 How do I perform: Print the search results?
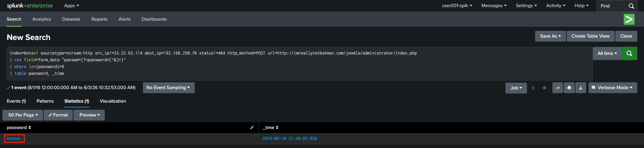[x=569, y=88]
